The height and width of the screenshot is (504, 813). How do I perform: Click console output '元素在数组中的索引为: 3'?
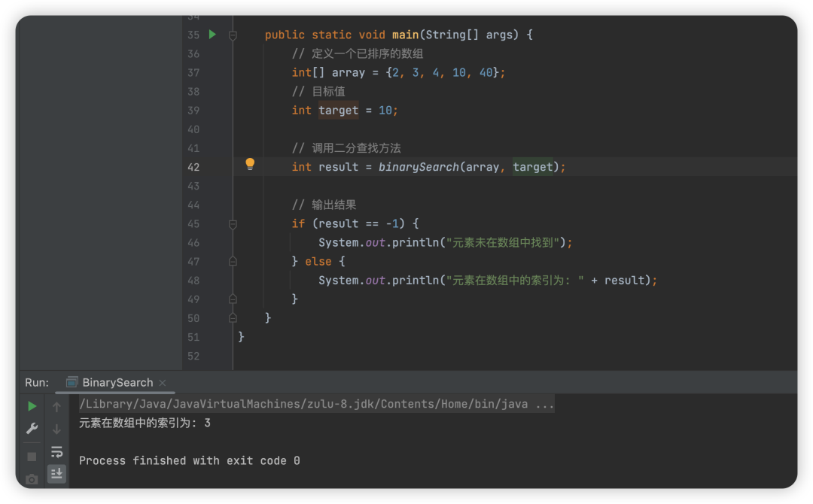click(x=145, y=424)
